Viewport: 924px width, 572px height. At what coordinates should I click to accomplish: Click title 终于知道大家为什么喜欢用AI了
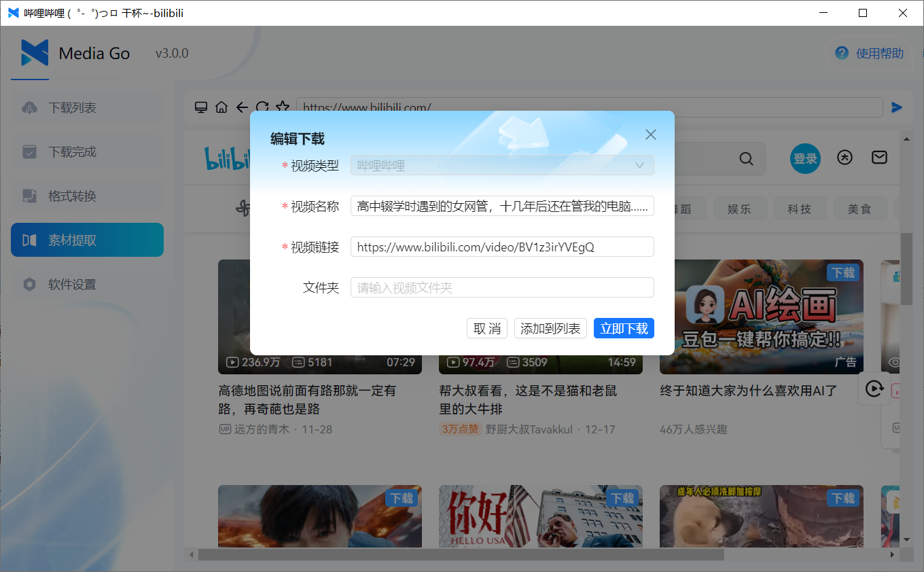point(749,391)
